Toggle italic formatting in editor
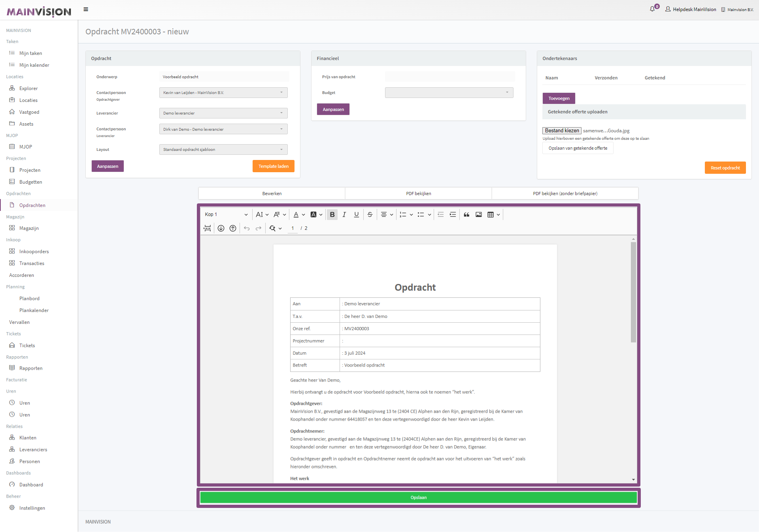 (x=344, y=214)
